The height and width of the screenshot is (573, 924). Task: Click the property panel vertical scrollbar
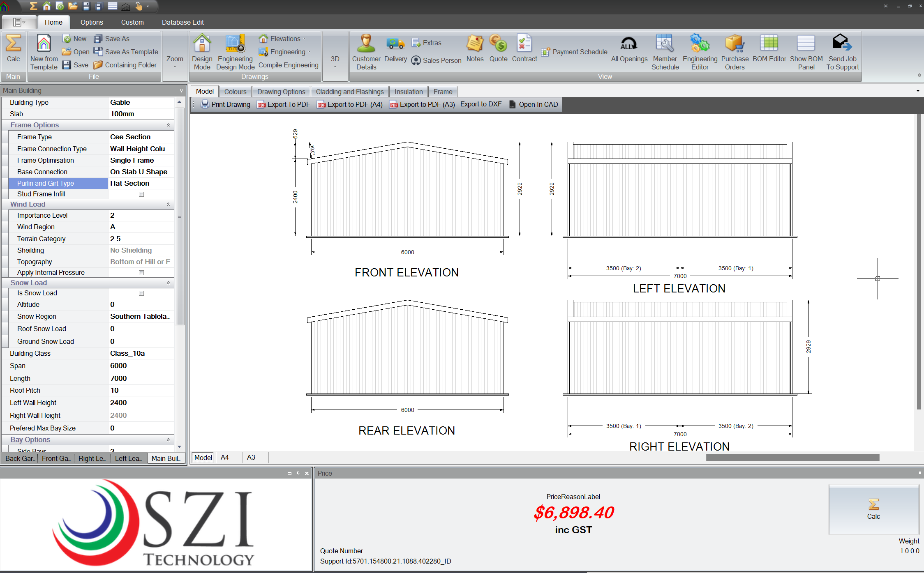(x=179, y=216)
